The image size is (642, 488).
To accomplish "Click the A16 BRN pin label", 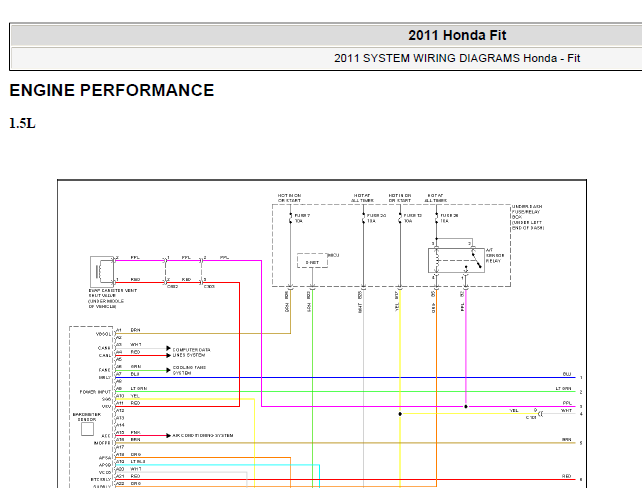I will point(128,439).
